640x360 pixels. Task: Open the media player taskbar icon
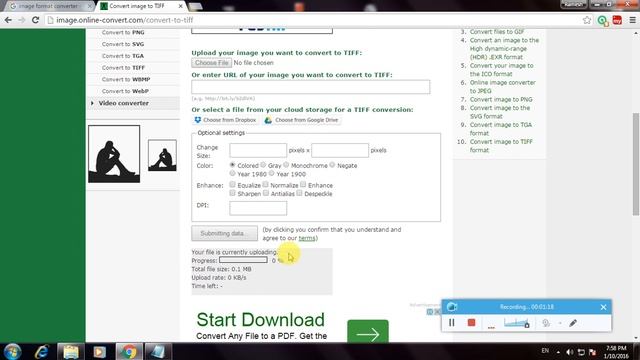99,351
